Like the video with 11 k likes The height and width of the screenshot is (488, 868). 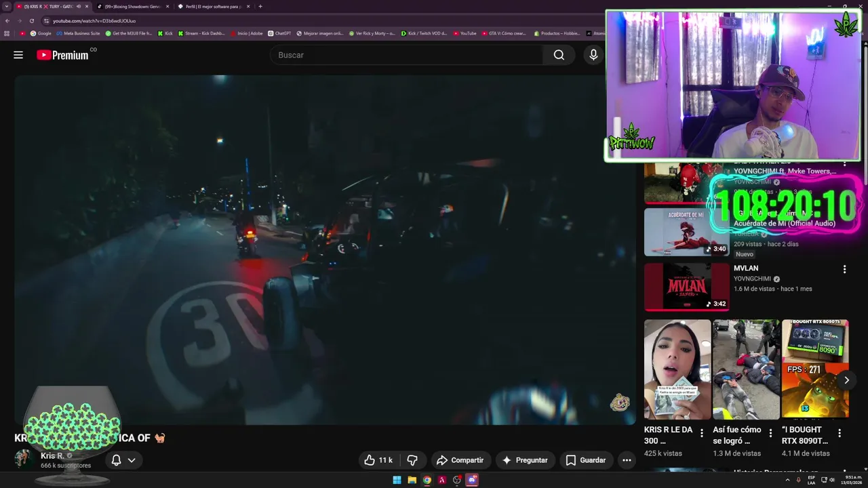379,460
